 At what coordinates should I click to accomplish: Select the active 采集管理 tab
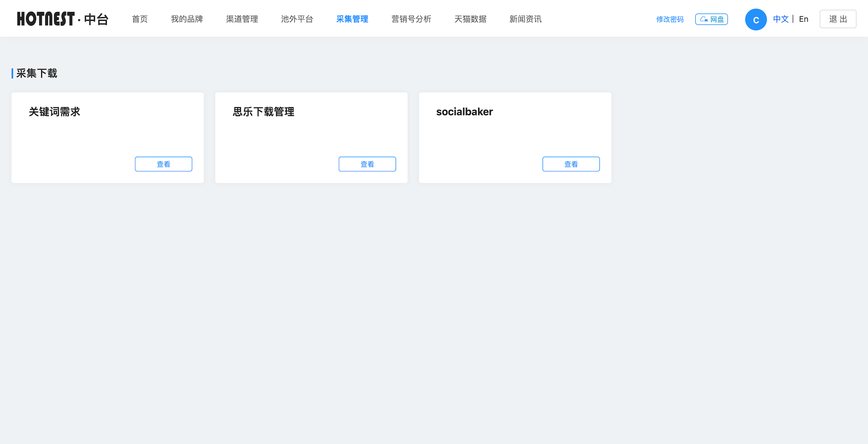(352, 19)
